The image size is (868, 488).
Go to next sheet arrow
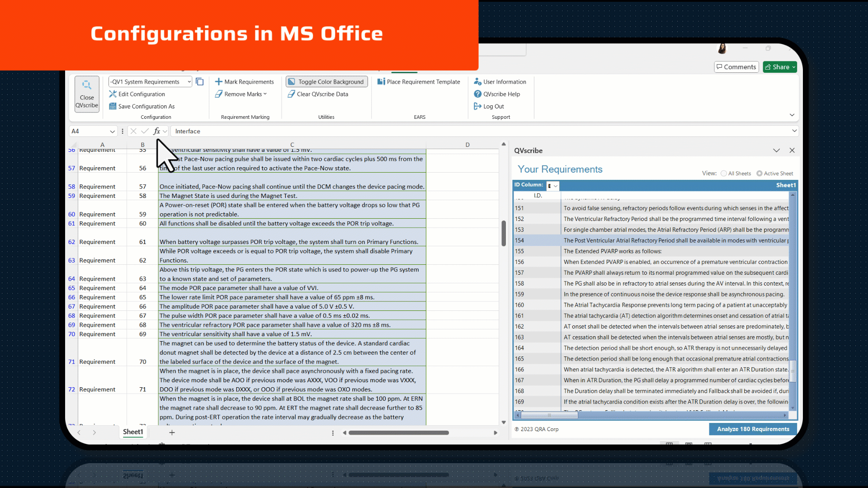[94, 432]
